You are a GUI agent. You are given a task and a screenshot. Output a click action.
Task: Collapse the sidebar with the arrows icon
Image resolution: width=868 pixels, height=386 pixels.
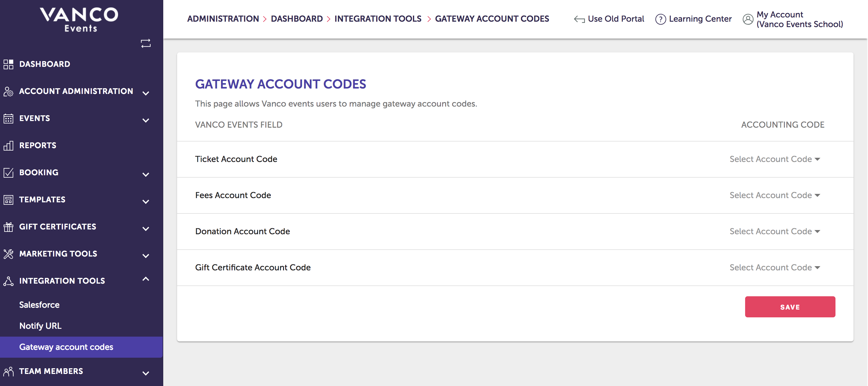(145, 43)
